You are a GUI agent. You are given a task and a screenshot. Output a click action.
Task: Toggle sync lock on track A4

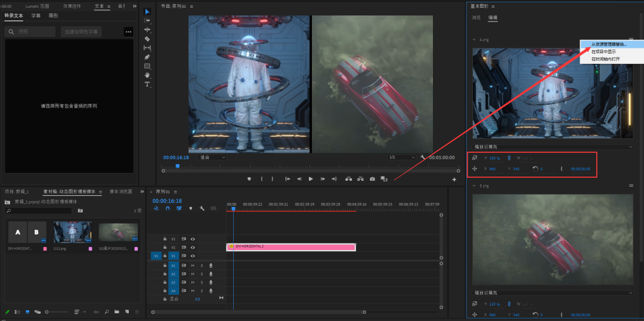coord(184,291)
